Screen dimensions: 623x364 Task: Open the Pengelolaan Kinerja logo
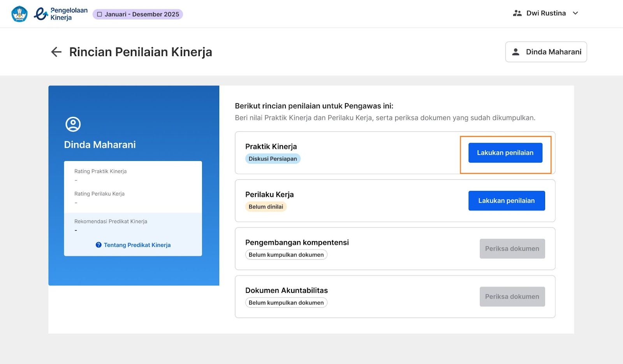(61, 14)
